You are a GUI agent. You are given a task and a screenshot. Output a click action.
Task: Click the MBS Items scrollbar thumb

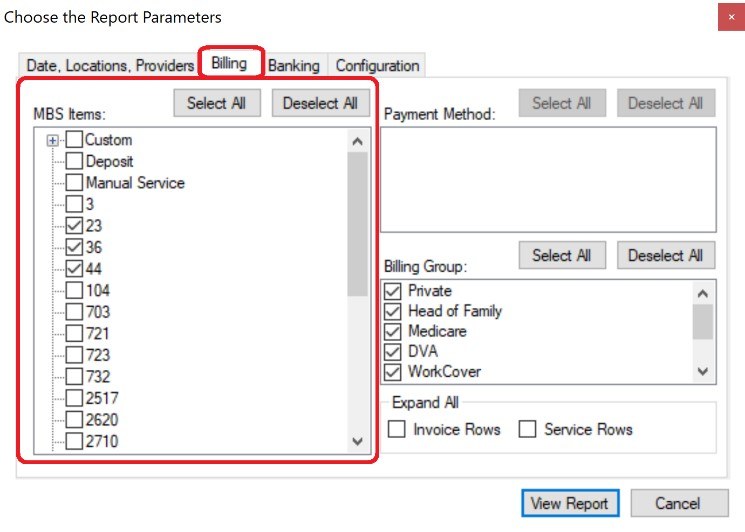[x=358, y=224]
